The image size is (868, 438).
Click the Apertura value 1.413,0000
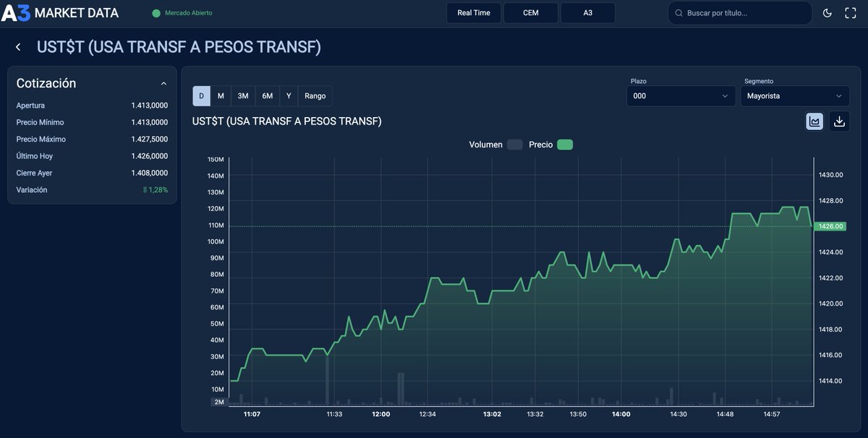coord(150,106)
